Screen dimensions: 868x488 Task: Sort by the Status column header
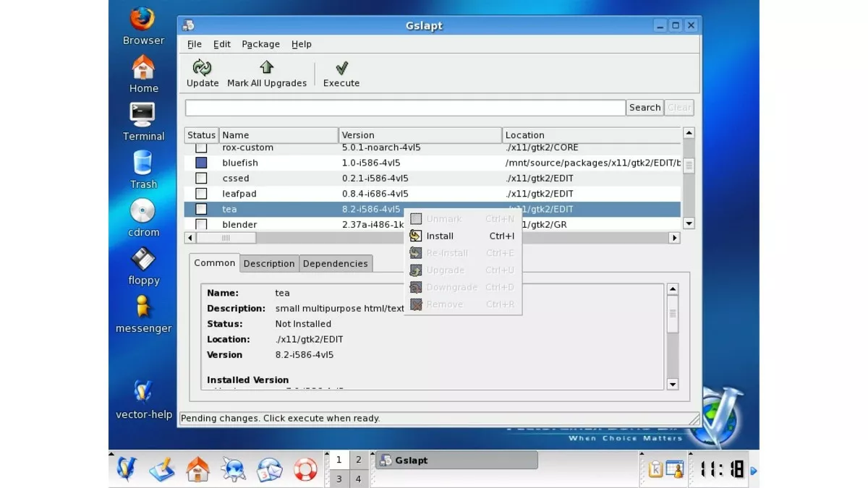pos(201,135)
